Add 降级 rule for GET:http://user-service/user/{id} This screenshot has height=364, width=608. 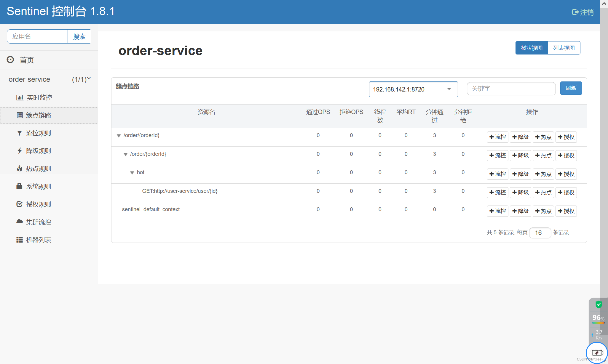pyautogui.click(x=520, y=192)
